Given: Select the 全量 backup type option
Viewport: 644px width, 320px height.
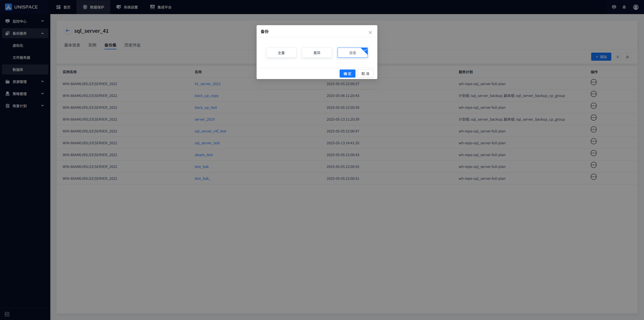Looking at the screenshot, I should pos(281,53).
